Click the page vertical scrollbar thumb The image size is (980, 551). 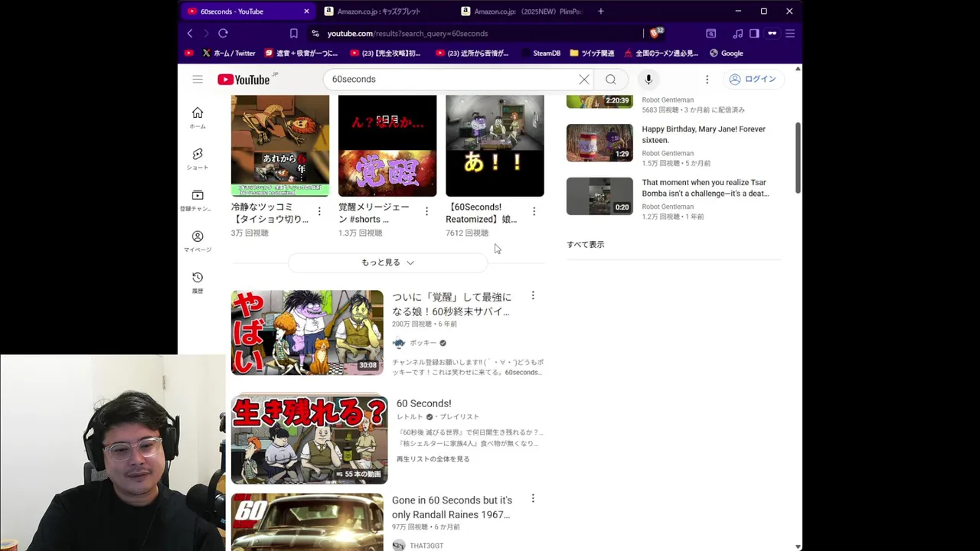click(799, 157)
